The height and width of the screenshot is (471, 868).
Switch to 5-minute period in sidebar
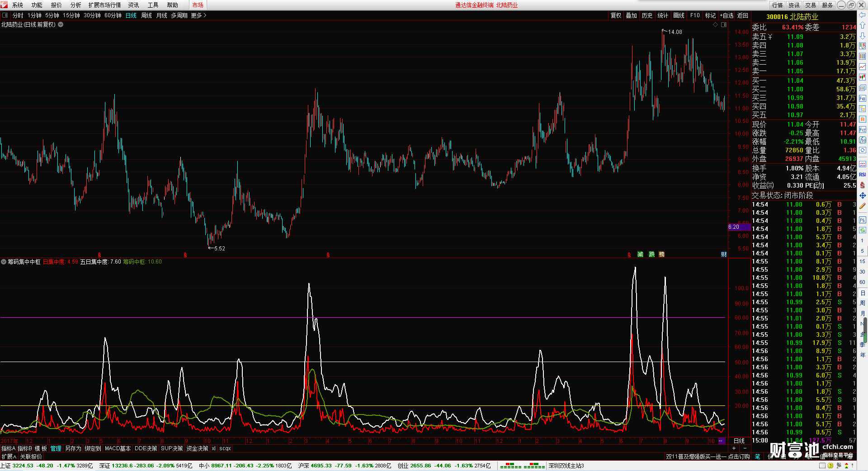click(862, 251)
